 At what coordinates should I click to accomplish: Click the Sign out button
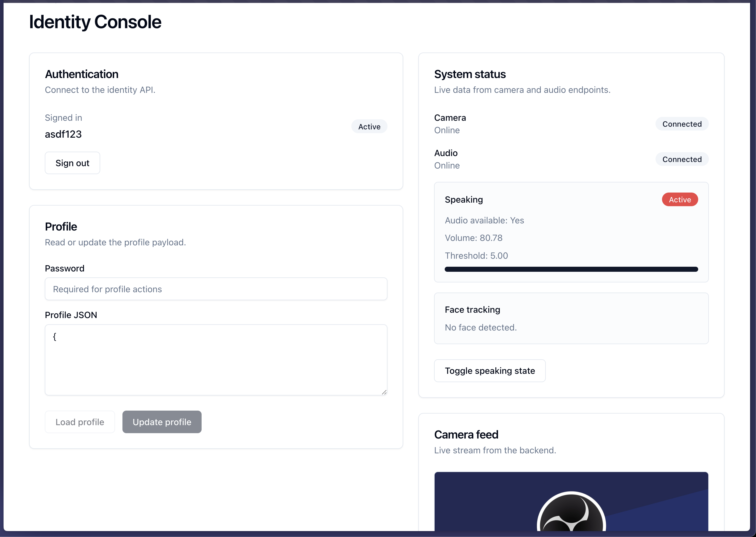(x=72, y=163)
